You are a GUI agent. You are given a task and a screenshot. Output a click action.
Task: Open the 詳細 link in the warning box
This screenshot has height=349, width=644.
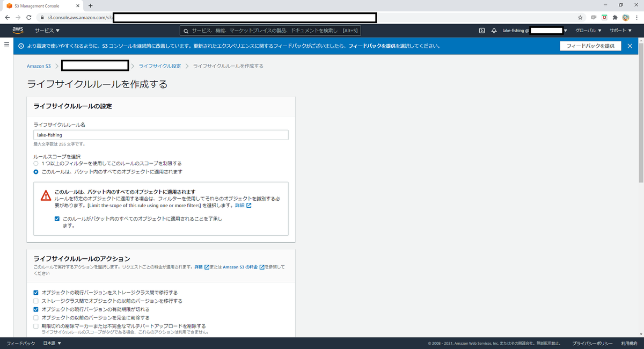tap(243, 205)
